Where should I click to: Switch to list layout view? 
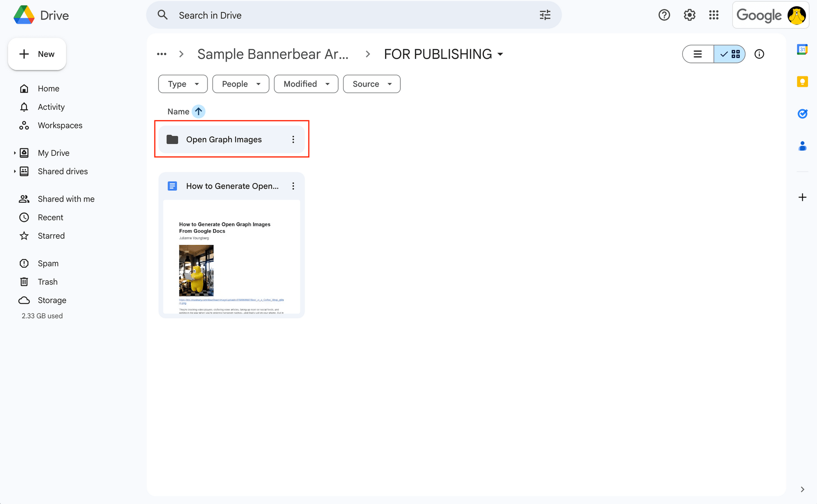pyautogui.click(x=698, y=54)
